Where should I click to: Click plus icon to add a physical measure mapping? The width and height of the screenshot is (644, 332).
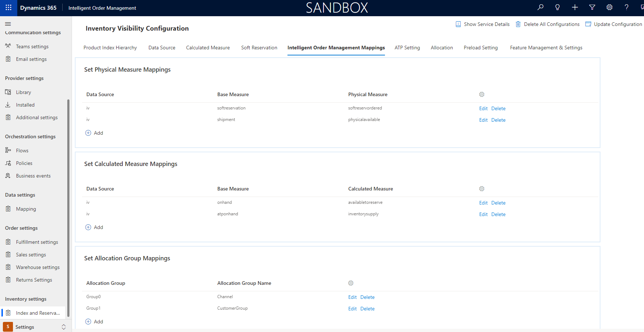click(88, 133)
